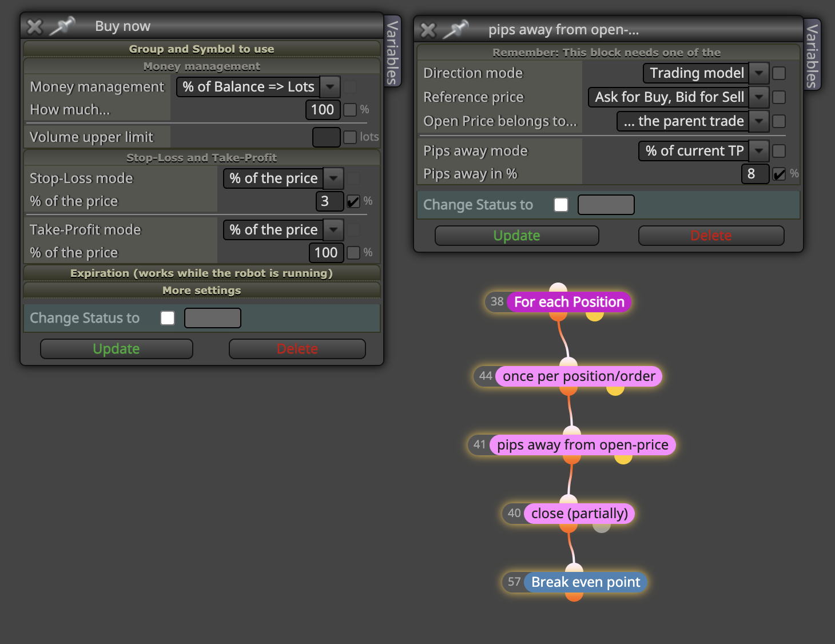This screenshot has height=644, width=835.
Task: Click Update in the pips away panel
Action: coord(517,236)
